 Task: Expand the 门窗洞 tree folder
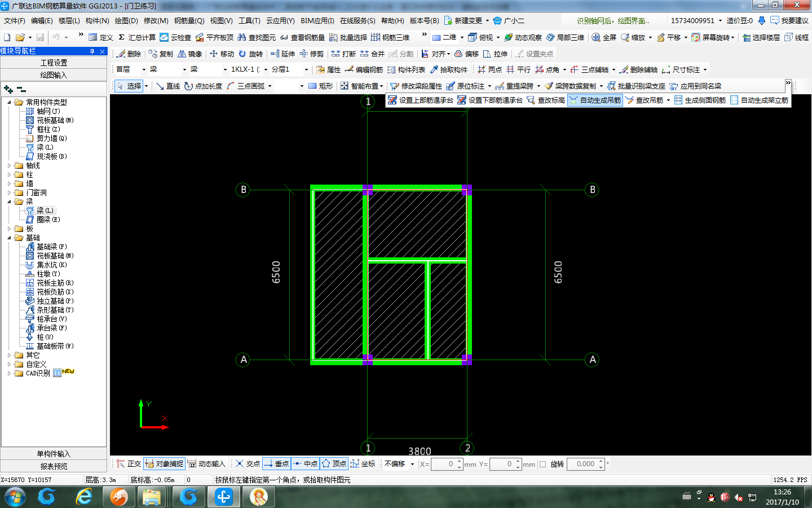click(9, 192)
